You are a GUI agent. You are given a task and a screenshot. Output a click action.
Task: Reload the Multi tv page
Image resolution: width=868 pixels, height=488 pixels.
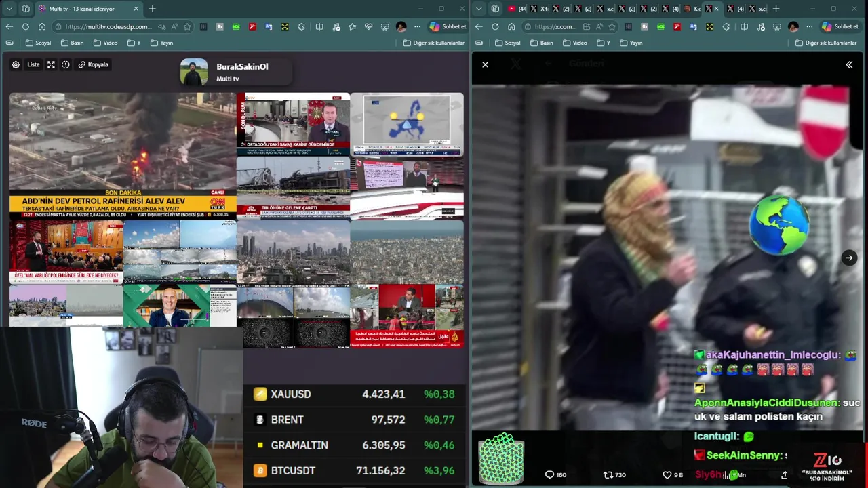tap(25, 26)
